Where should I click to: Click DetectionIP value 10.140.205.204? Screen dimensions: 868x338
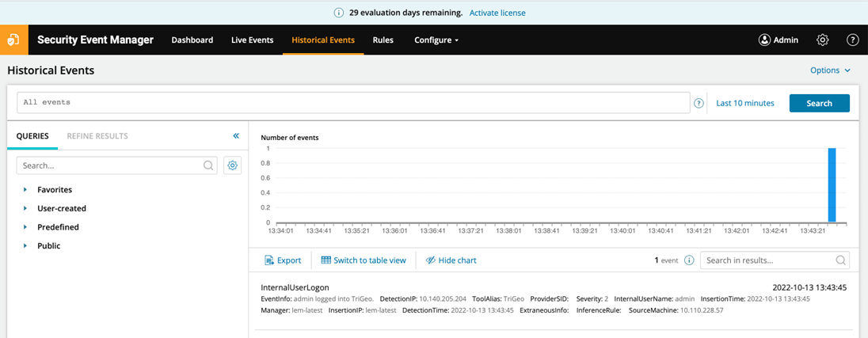click(x=442, y=298)
